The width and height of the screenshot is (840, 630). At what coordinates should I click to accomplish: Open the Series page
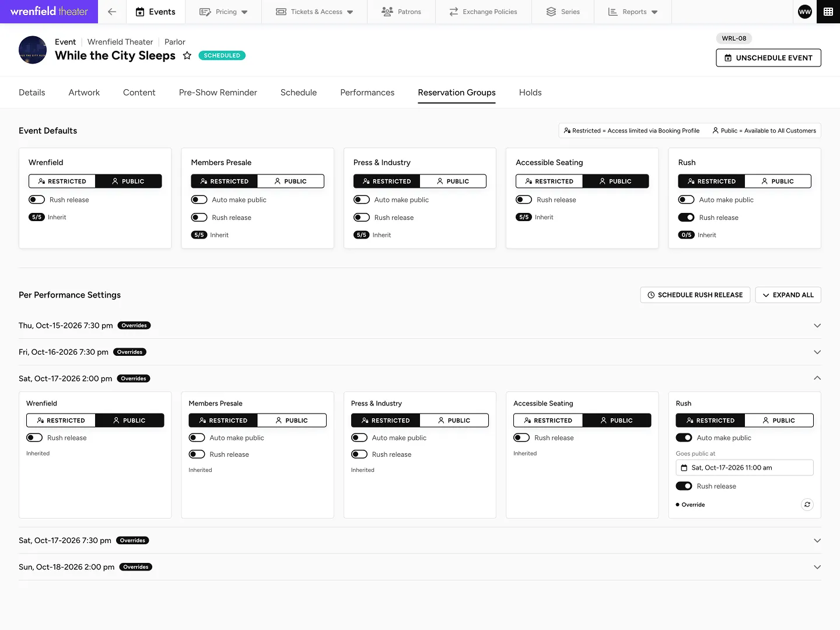[x=563, y=12]
